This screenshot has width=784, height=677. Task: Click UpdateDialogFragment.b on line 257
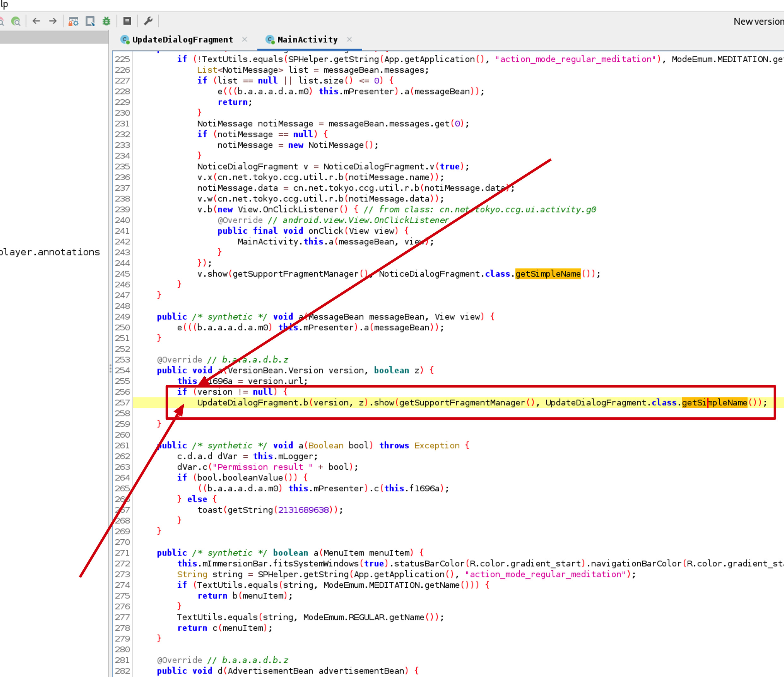click(x=253, y=403)
